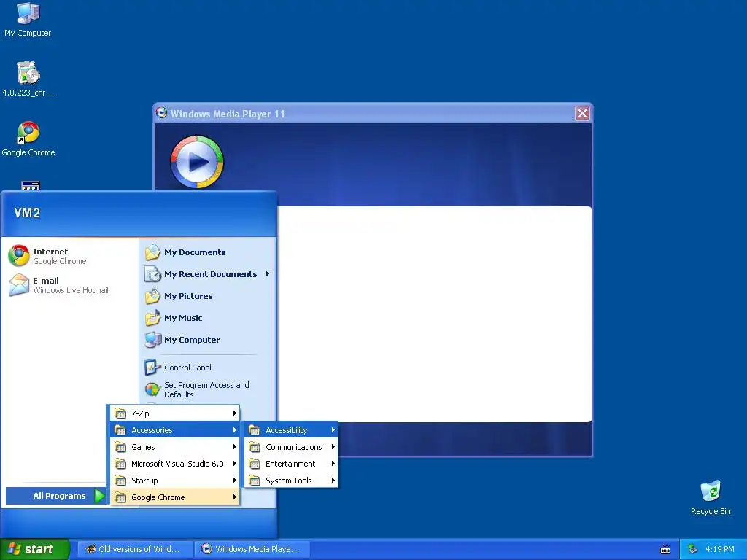
Task: Open the 4.0.223_chr installer desktop icon
Action: click(28, 79)
